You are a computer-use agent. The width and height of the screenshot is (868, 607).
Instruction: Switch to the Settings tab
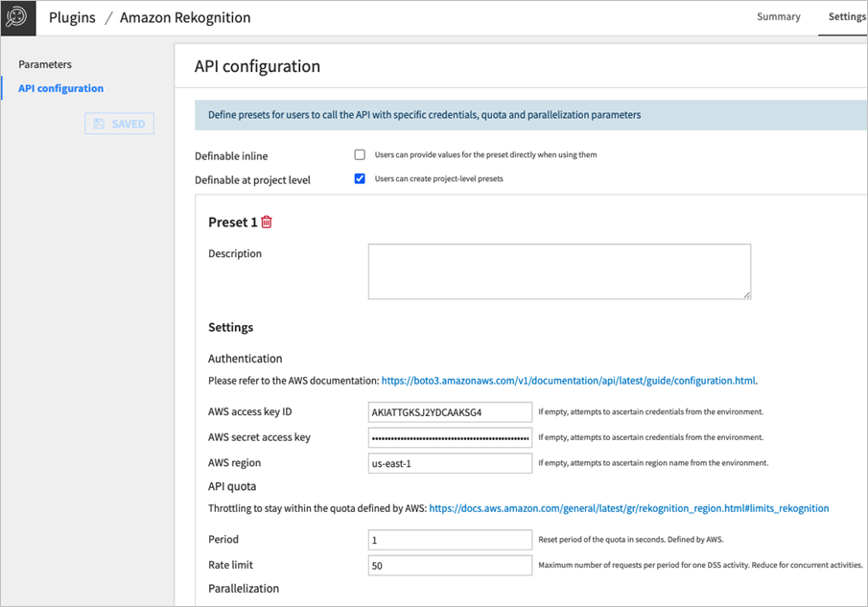coord(847,16)
